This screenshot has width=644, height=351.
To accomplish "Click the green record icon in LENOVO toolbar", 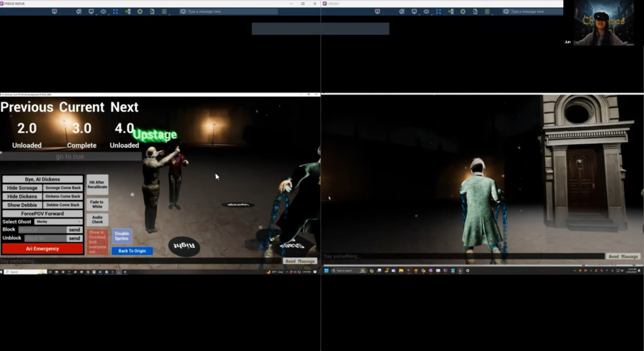I will (x=463, y=11).
